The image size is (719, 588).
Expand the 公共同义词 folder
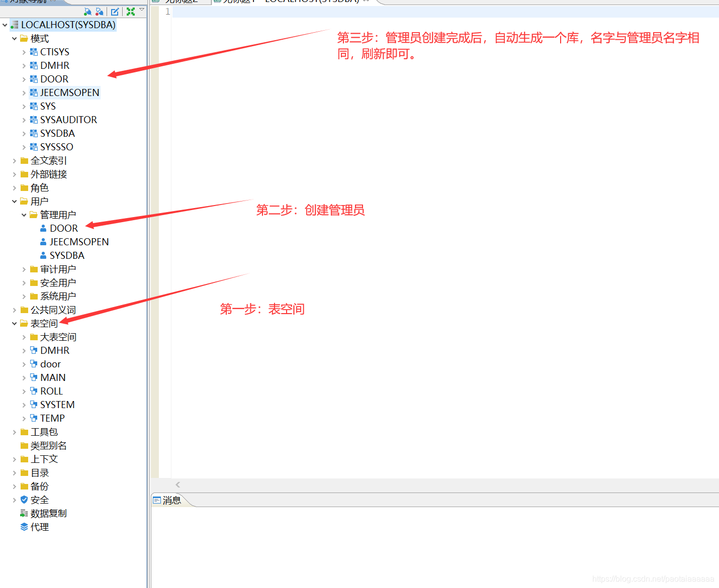point(14,310)
